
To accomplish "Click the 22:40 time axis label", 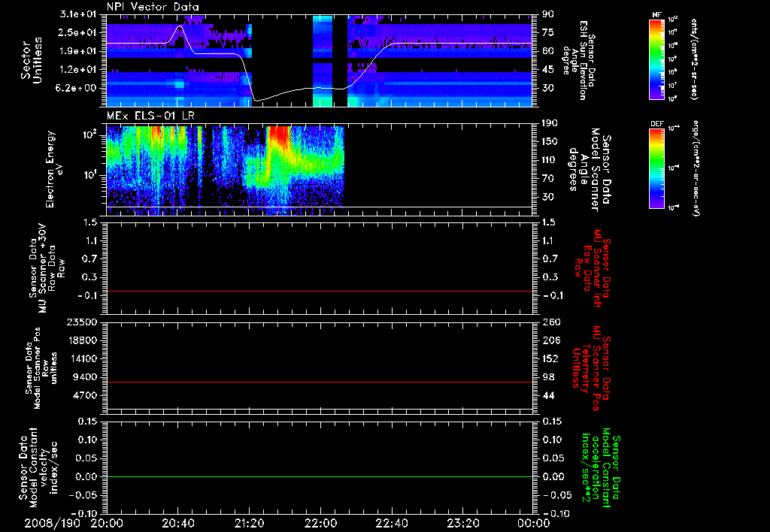I will tap(391, 523).
